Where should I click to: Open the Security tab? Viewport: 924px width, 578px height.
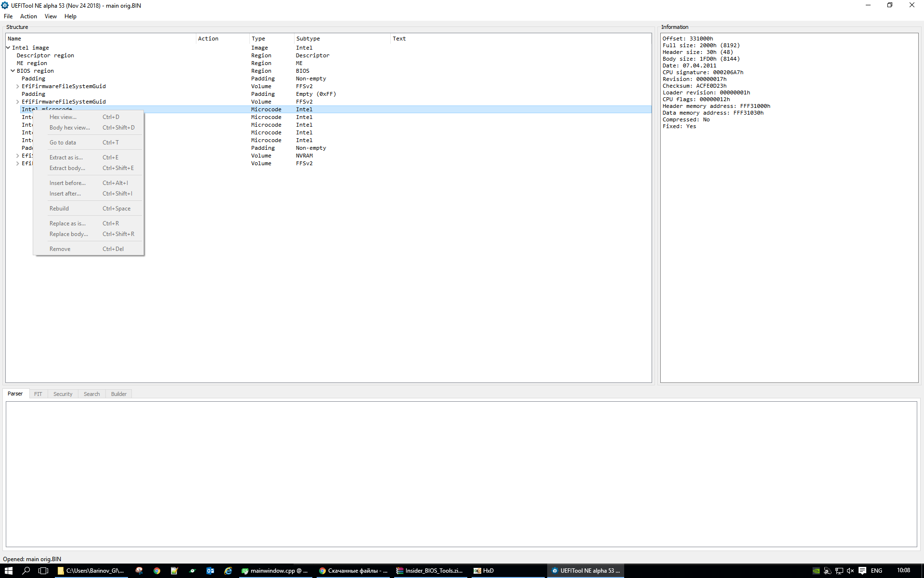(63, 394)
